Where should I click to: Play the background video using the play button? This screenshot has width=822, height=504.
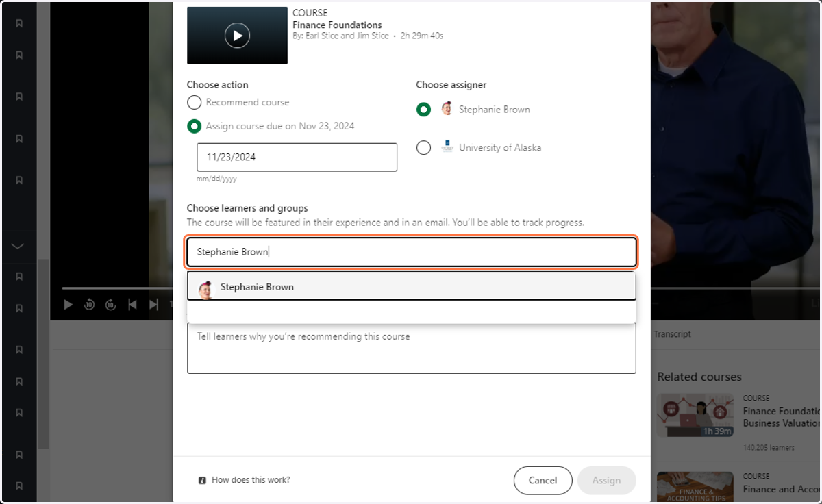[68, 305]
